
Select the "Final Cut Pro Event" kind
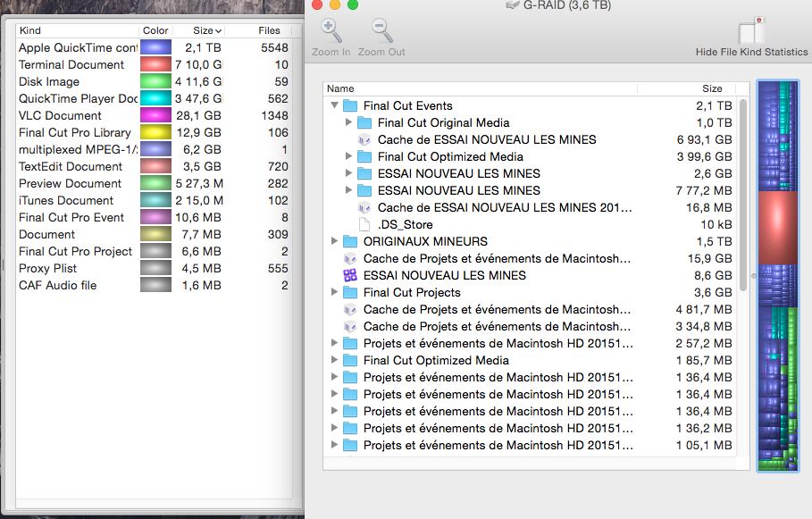pyautogui.click(x=71, y=218)
